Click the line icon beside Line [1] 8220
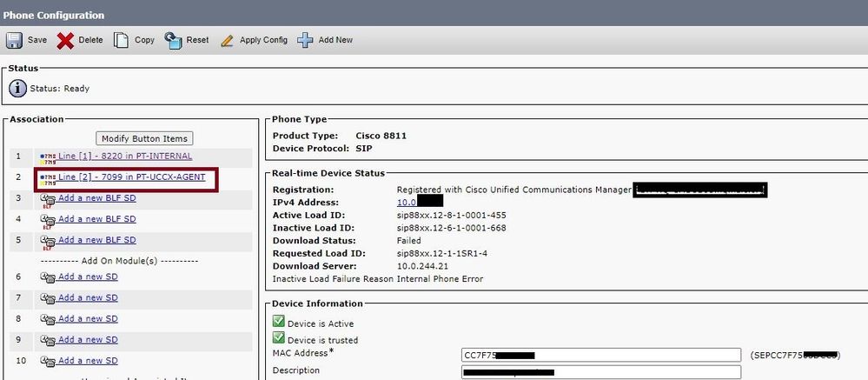The image size is (868, 380). (x=47, y=157)
